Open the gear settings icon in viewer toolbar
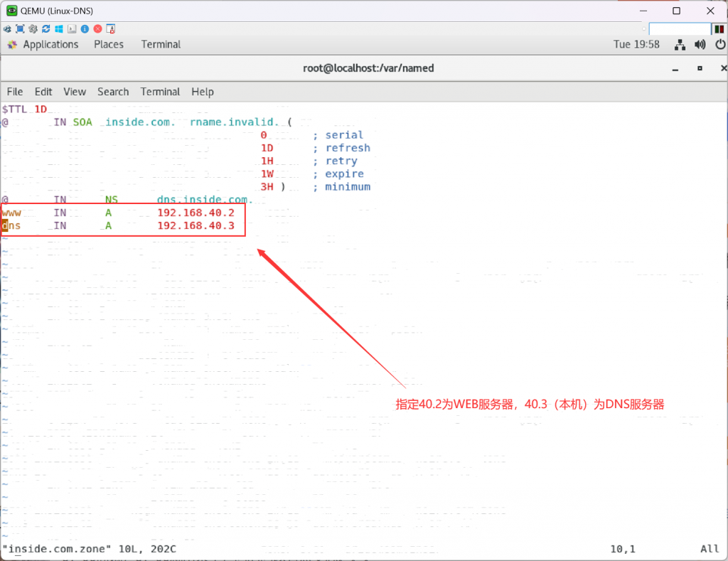Image resolution: width=728 pixels, height=561 pixels. coord(33,29)
